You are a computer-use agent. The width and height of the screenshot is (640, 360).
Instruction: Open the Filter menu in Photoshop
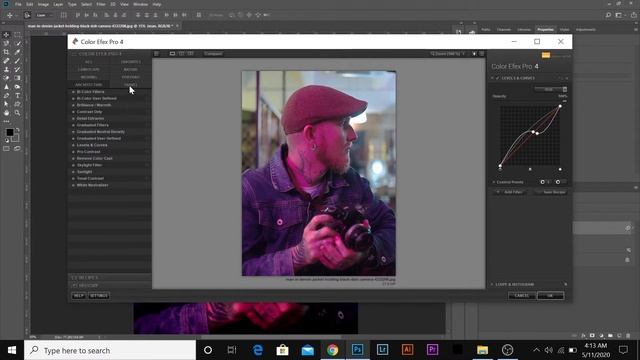(101, 4)
